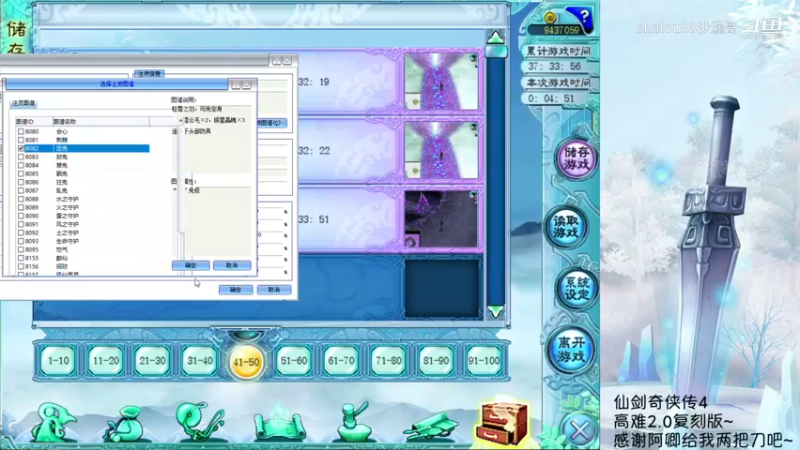Check the box for ID 8083
This screenshot has height=450, width=800.
click(21, 157)
